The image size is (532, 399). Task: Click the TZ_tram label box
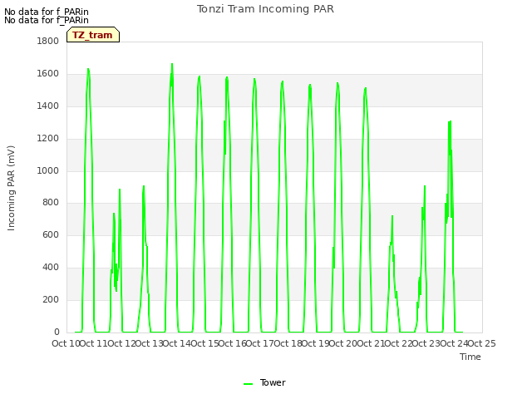click(x=93, y=35)
